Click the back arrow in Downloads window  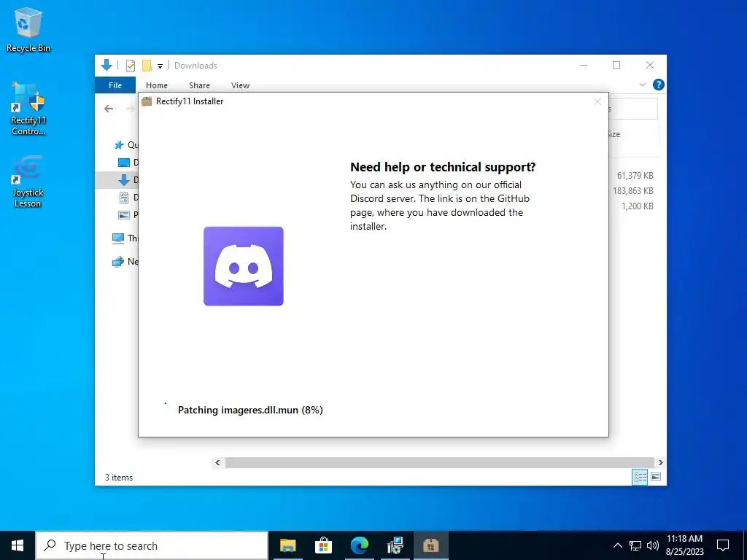tap(109, 109)
